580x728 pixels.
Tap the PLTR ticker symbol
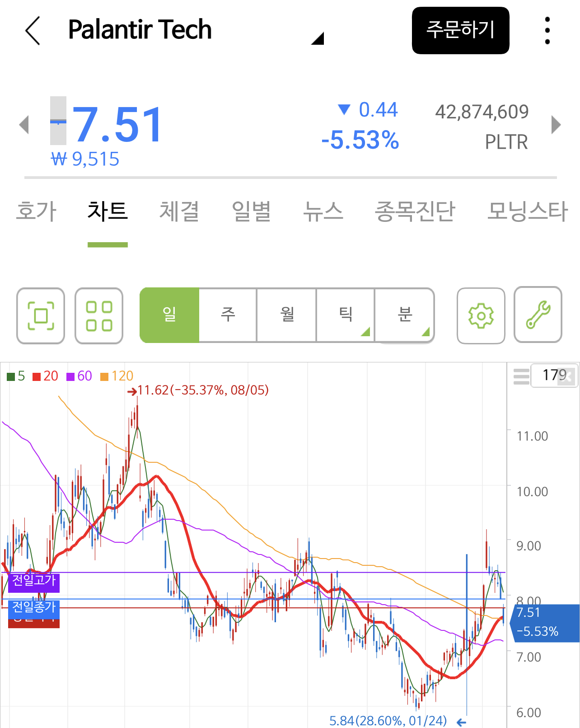coord(506,142)
